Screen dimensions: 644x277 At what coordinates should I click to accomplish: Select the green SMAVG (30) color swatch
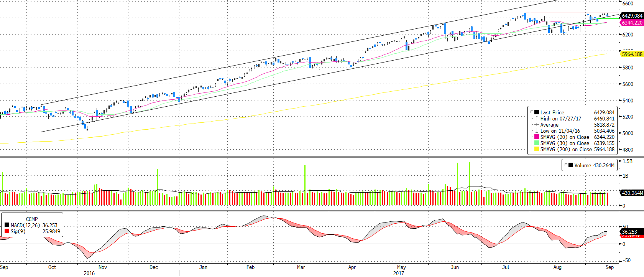pyautogui.click(x=537, y=143)
